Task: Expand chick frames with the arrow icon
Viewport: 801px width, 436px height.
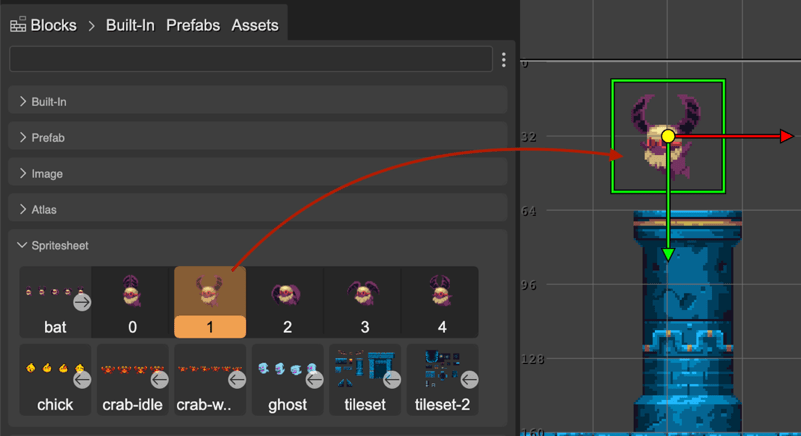Action: (x=82, y=380)
